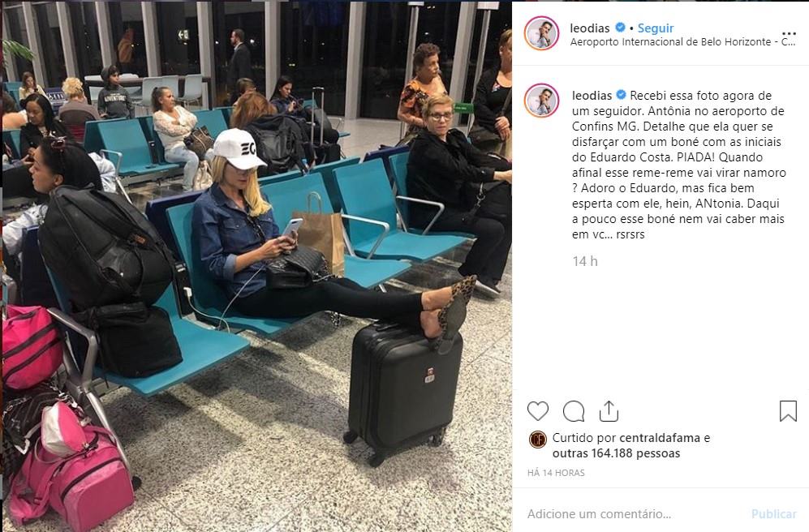Click the airport photo of the post
The height and width of the screenshot is (532, 809).
[257, 266]
